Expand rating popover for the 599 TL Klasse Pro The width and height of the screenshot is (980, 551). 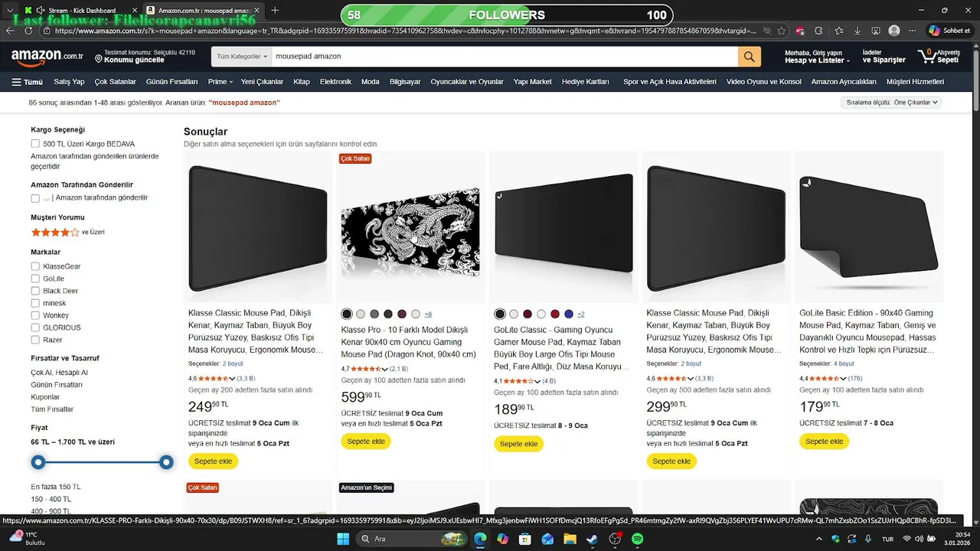384,369
